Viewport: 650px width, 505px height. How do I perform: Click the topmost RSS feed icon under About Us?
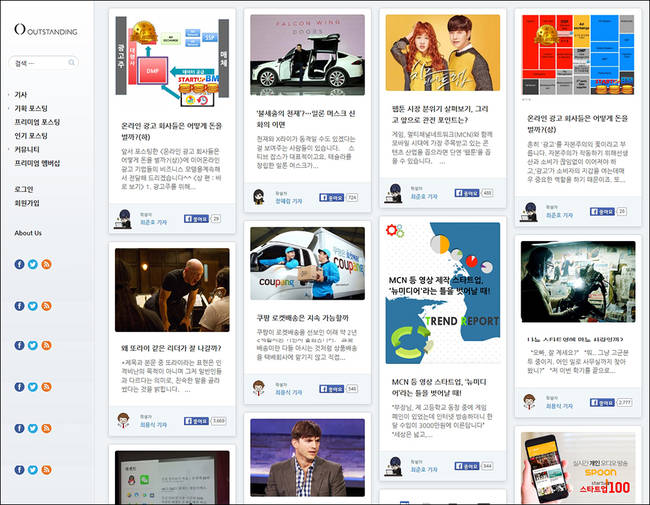coord(45,264)
